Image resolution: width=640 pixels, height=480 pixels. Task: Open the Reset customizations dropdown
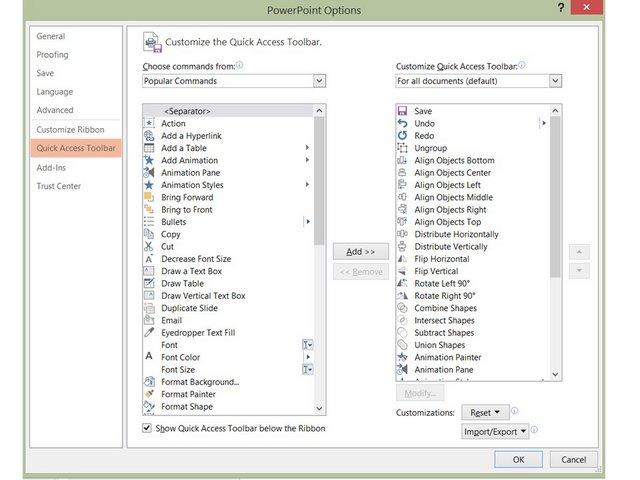(x=485, y=413)
